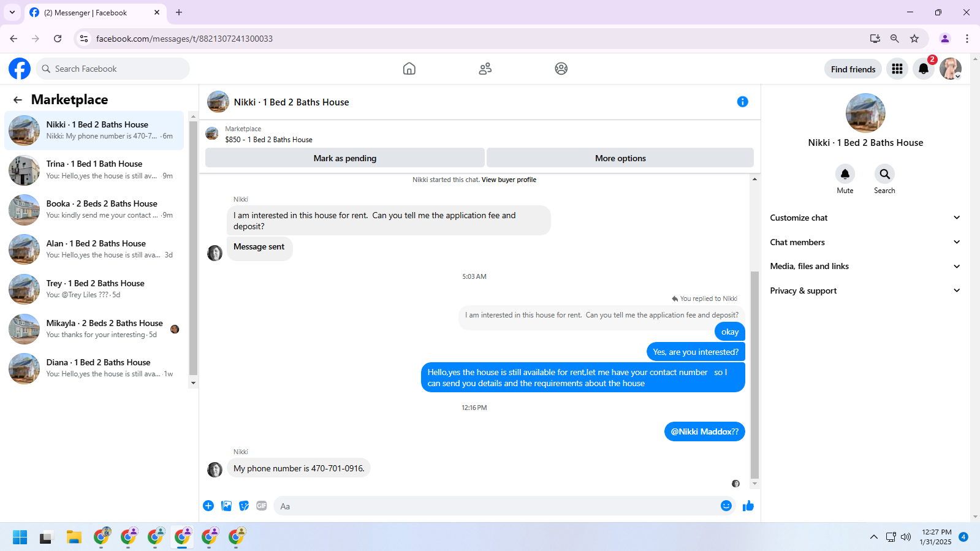
Task: Open the Friends icon in top navigation
Action: pyautogui.click(x=485, y=69)
